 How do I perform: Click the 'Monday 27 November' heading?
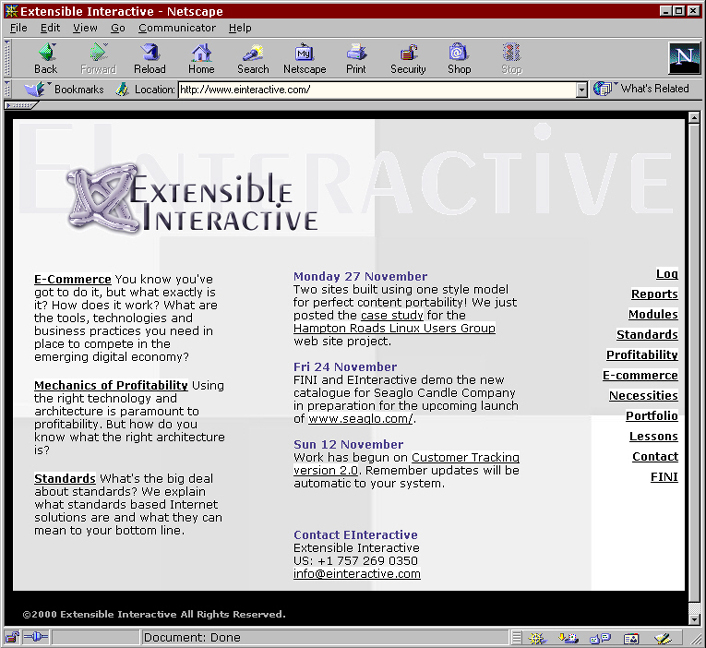click(360, 276)
